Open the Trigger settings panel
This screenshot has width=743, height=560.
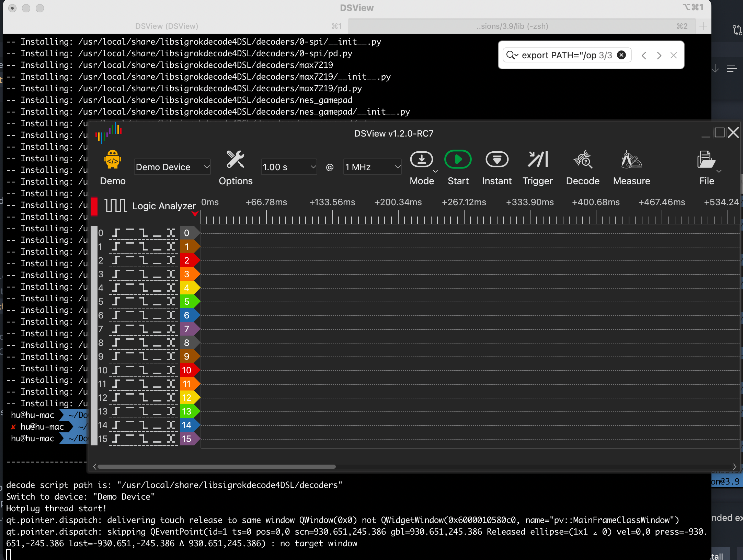[537, 159]
